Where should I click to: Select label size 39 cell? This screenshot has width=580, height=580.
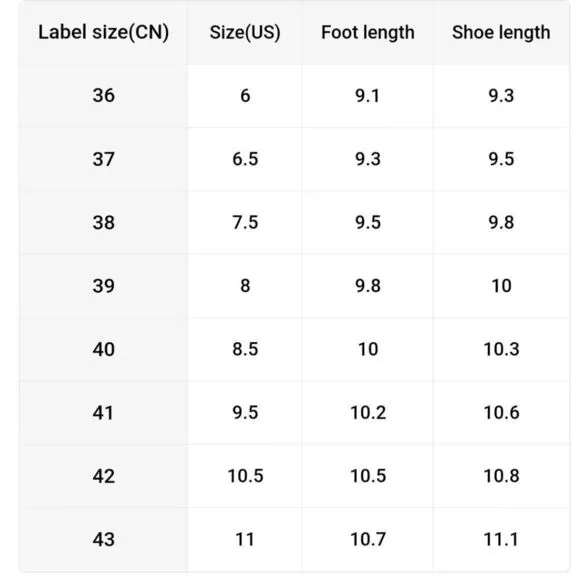(104, 286)
